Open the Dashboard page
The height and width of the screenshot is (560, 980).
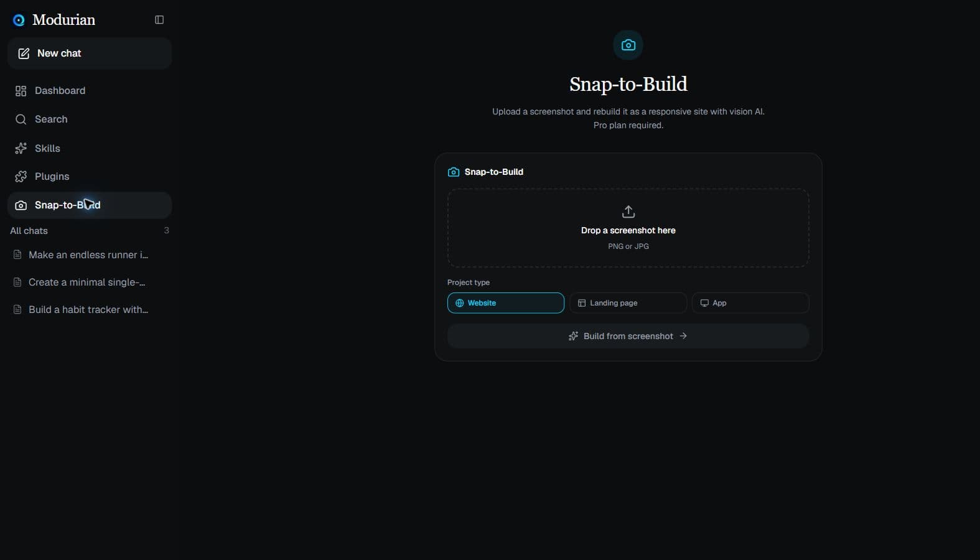click(x=90, y=91)
